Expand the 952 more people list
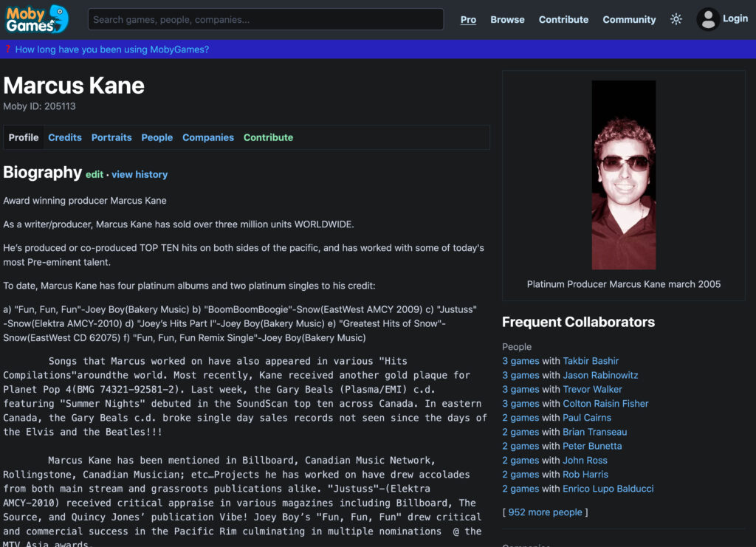The image size is (756, 547). 546,512
